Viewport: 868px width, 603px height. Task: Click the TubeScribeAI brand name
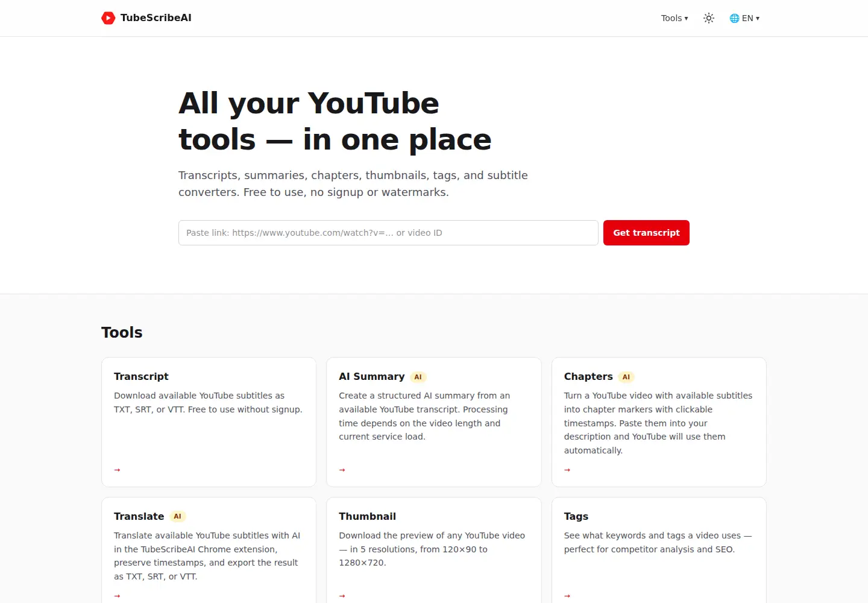point(156,18)
